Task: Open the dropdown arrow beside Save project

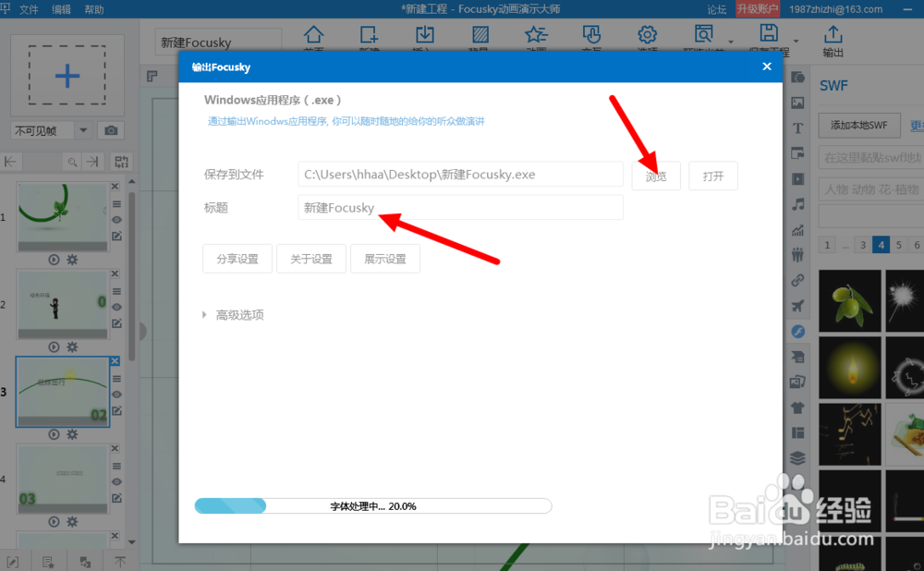Action: coord(796,41)
